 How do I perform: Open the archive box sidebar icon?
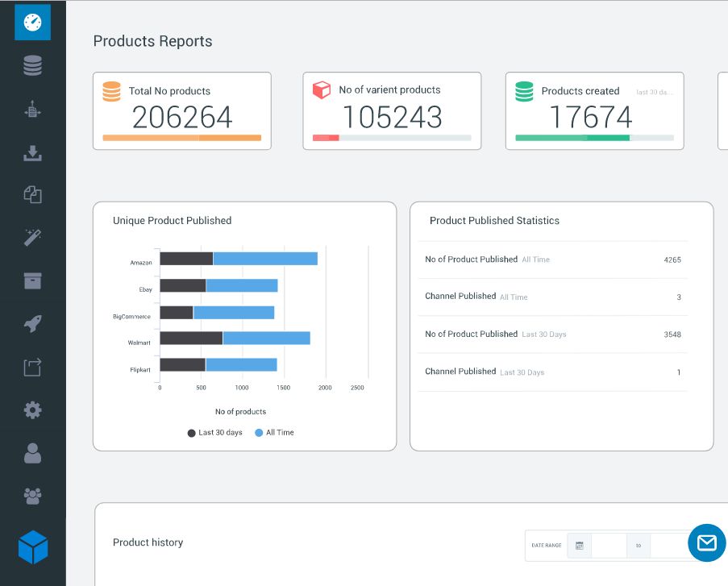coord(32,281)
